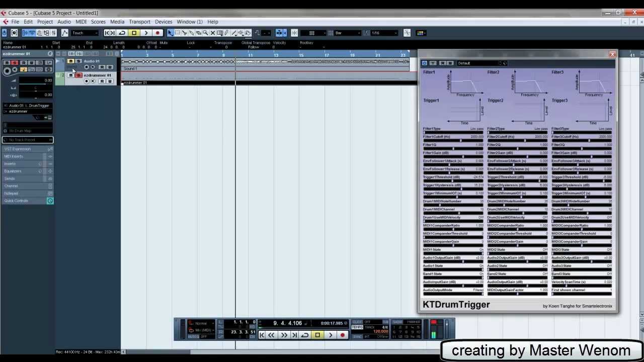Mute the ezdrummer 01 track
Screen dimensions: 644x362
(x=71, y=75)
